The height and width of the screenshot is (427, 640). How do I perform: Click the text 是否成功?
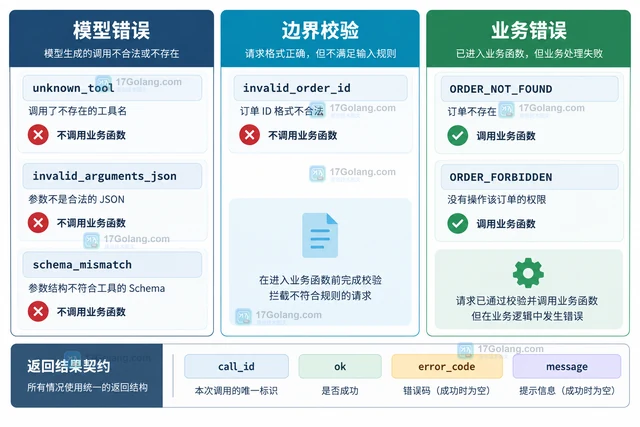point(340,391)
